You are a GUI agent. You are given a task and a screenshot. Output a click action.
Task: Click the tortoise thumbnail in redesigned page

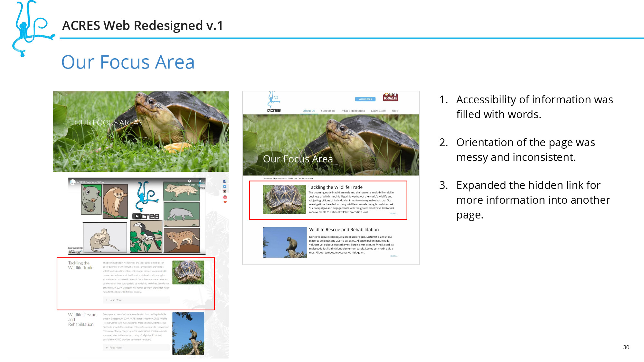[284, 200]
